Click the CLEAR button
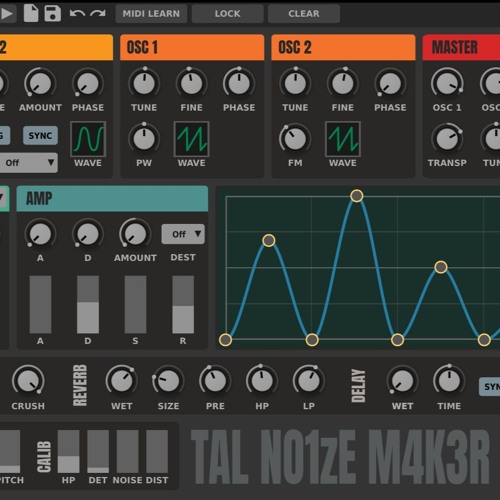 point(304,14)
